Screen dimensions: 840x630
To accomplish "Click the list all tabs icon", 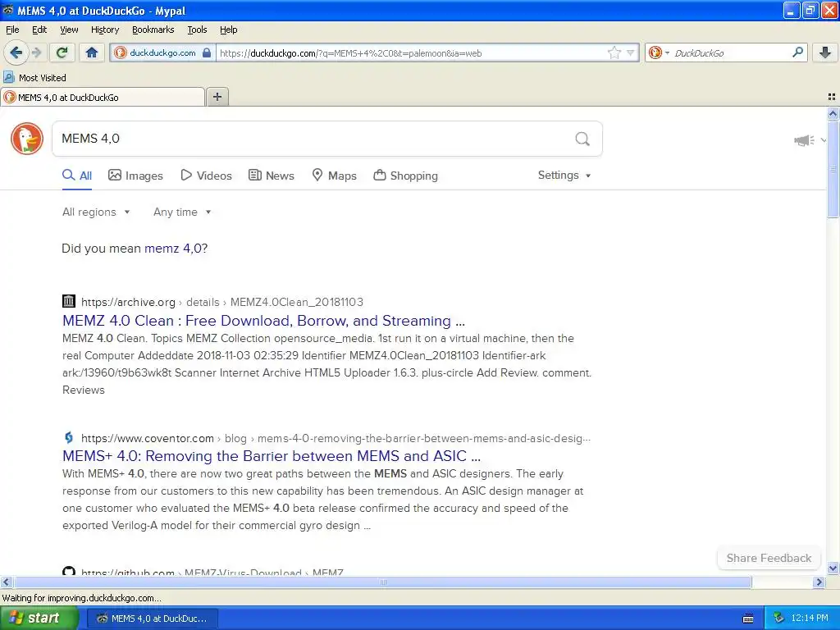I will coord(832,97).
